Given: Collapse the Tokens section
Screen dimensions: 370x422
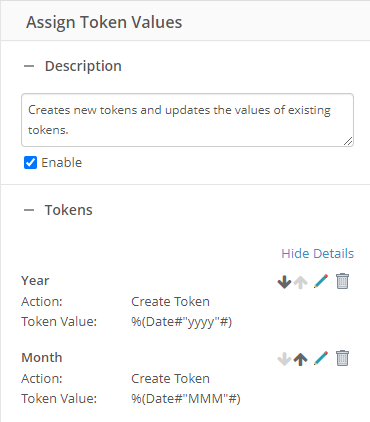Looking at the screenshot, I should 29,210.
